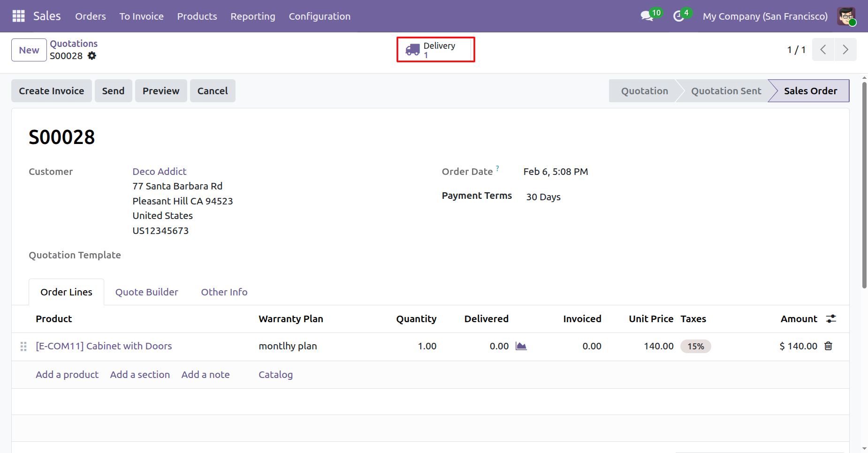Click the gear icon beside S00028
This screenshot has height=453, width=868.
coord(92,56)
